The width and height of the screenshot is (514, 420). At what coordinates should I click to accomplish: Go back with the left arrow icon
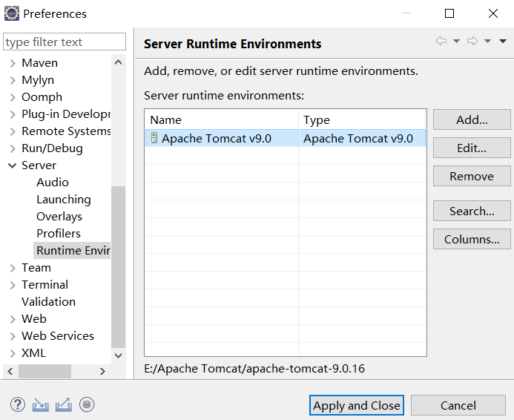pos(441,41)
